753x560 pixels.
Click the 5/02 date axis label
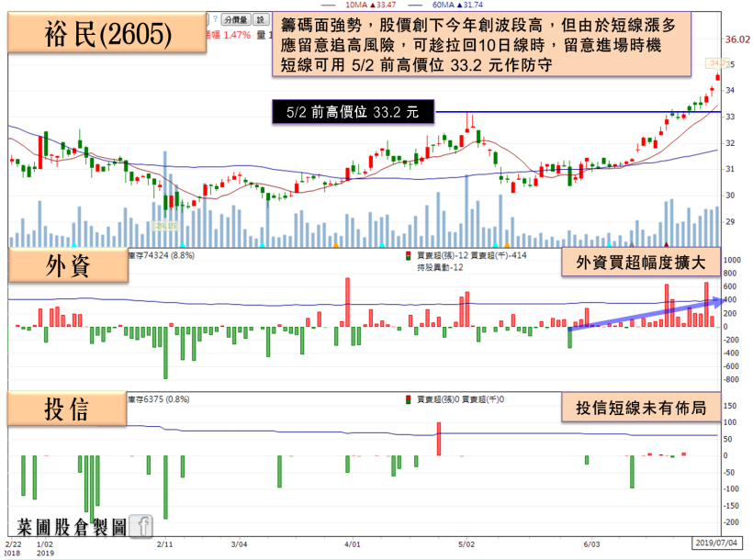pyautogui.click(x=466, y=544)
